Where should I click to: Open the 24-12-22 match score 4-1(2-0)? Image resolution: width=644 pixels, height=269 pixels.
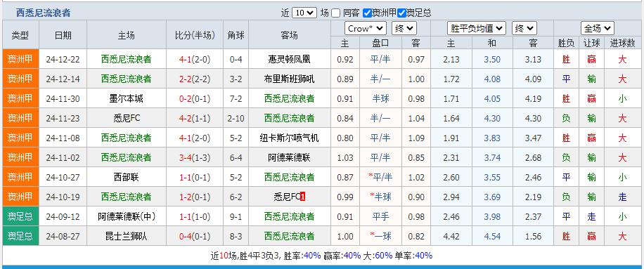195,60
